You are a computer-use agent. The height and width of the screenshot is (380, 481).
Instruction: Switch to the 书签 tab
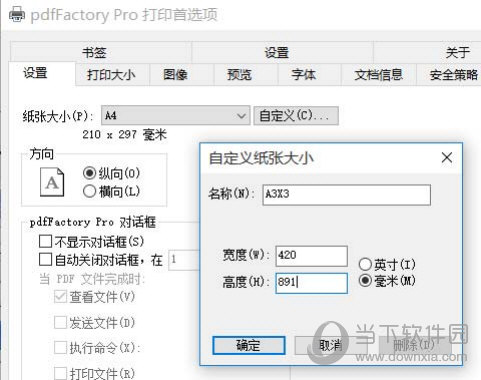pos(101,52)
